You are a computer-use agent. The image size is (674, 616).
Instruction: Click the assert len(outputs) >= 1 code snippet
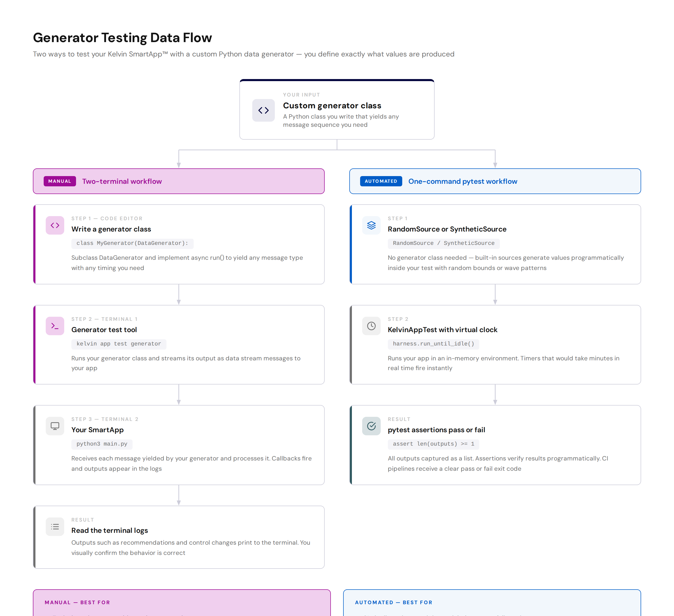point(433,444)
